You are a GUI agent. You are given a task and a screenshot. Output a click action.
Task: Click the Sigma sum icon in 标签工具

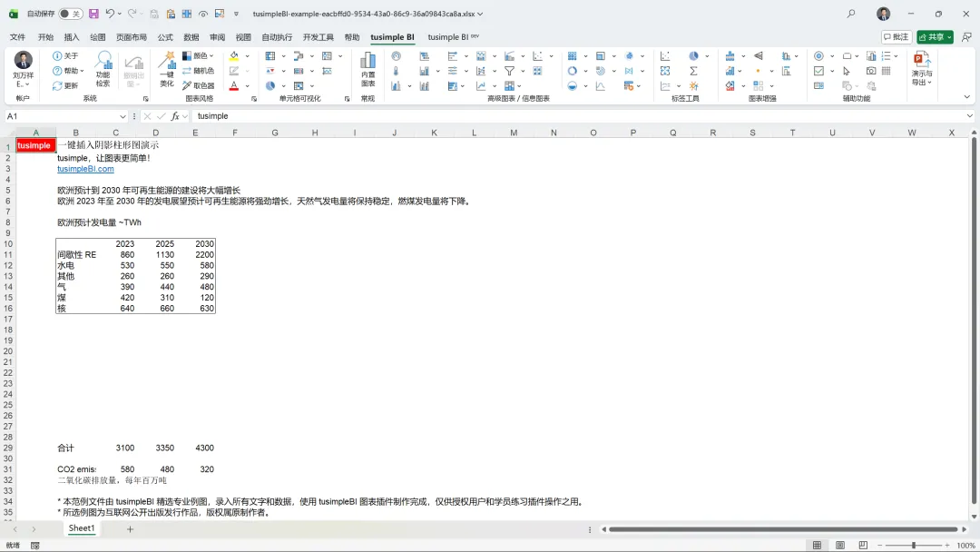(693, 71)
